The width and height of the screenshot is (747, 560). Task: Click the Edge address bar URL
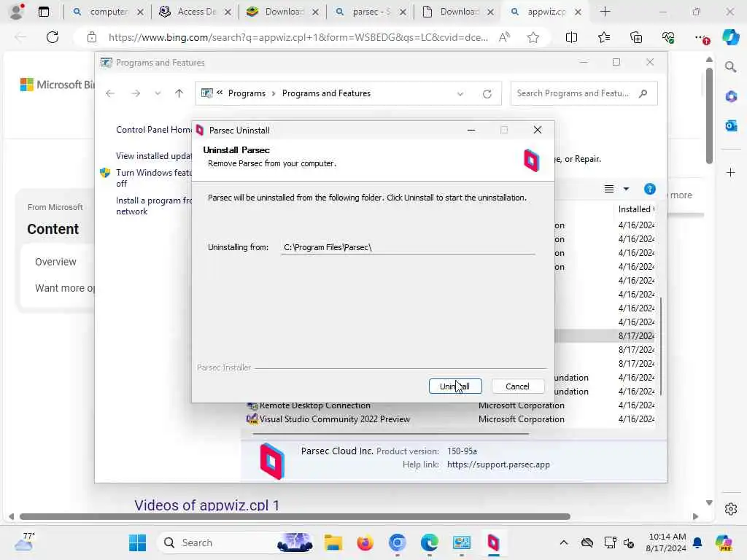tap(298, 37)
